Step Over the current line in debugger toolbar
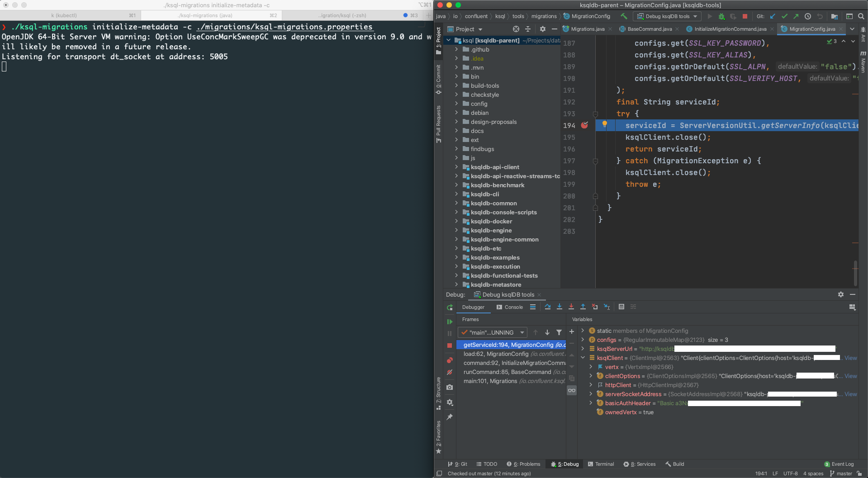868x478 pixels. click(x=548, y=307)
